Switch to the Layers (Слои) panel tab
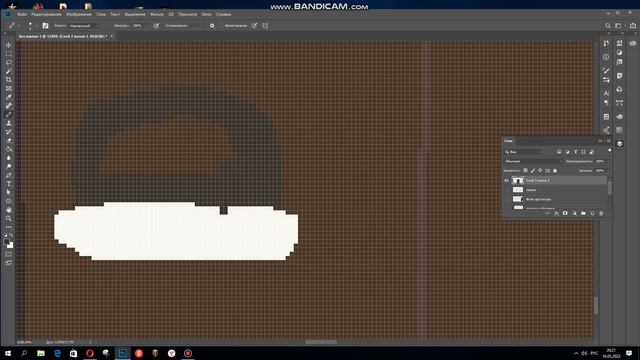 [508, 141]
